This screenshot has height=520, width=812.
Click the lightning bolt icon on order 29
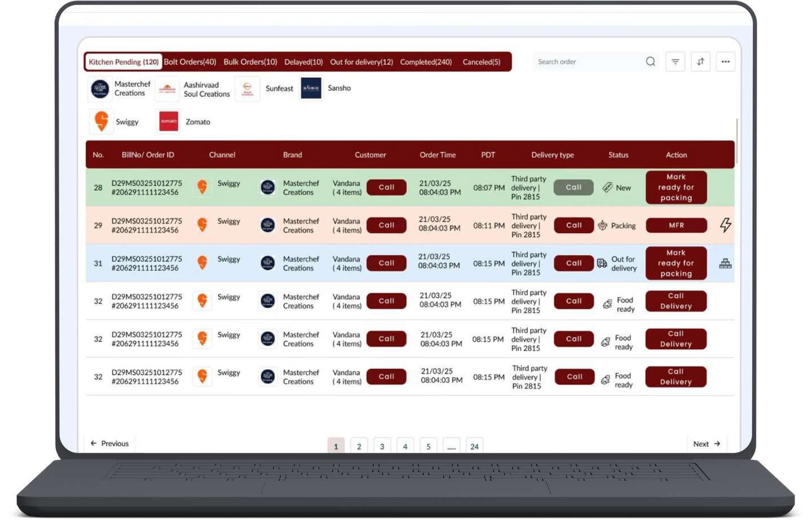coord(725,225)
